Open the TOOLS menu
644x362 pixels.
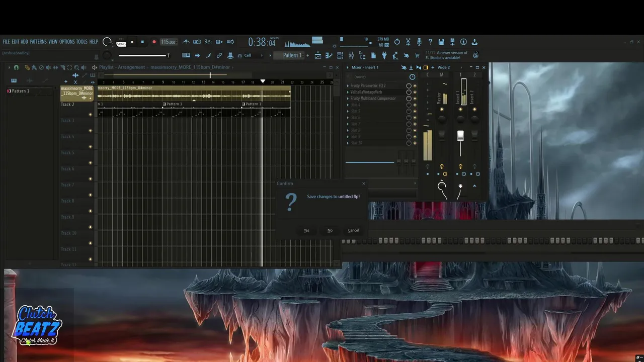(x=82, y=42)
